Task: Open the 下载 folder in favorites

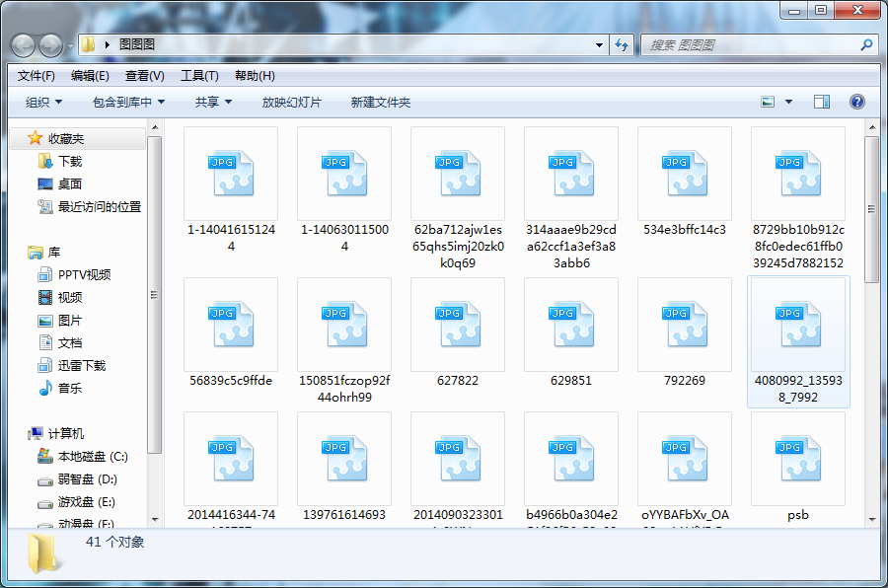Action: (70, 162)
